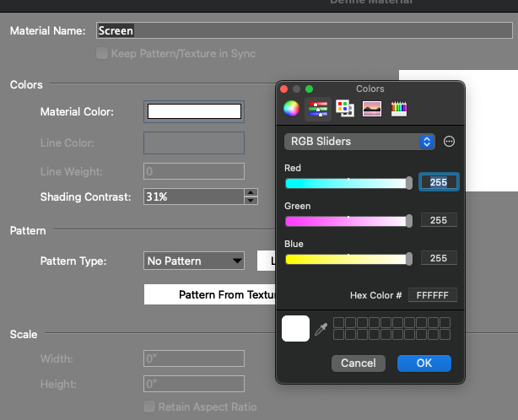Viewport: 518px width, 420px height.
Task: Pick a color with the eyedropper
Action: 321,330
